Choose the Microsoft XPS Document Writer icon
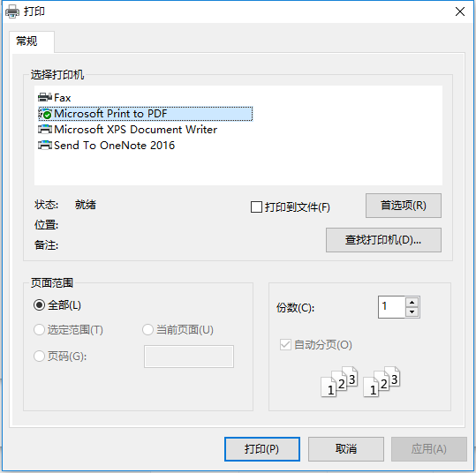Image resolution: width=476 pixels, height=473 pixels. pyautogui.click(x=45, y=130)
